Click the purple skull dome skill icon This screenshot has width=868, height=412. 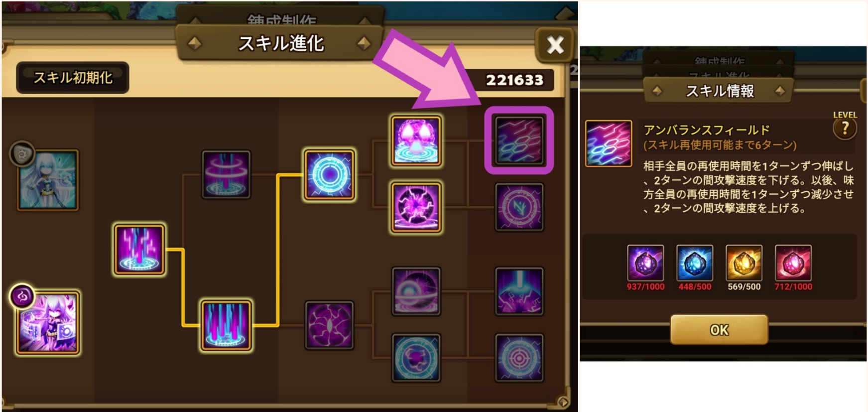pyautogui.click(x=416, y=140)
